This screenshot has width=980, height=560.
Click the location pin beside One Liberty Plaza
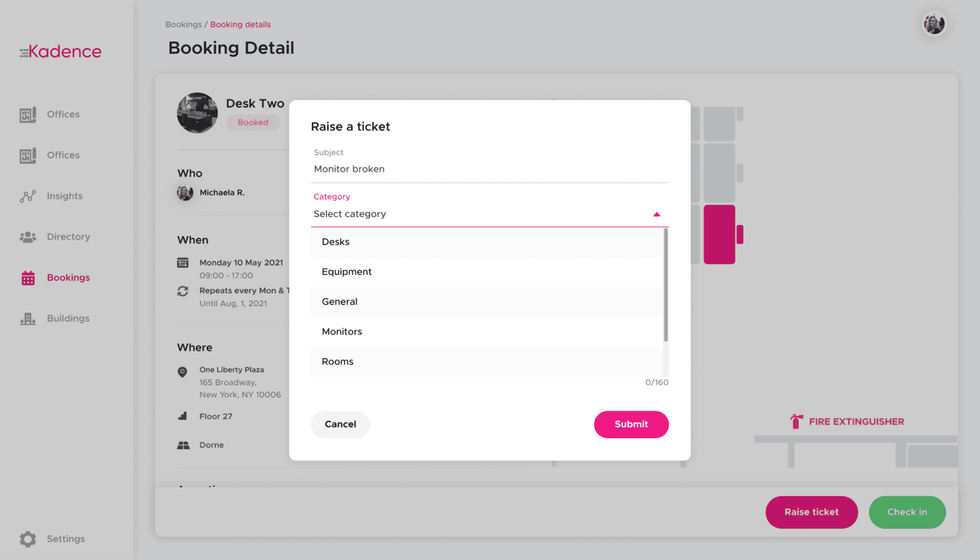[182, 372]
